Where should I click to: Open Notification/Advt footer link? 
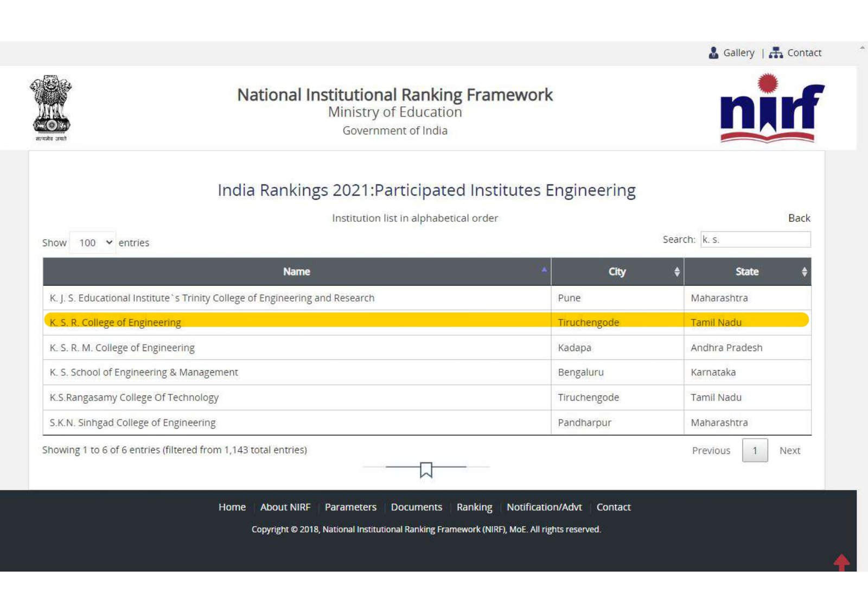point(544,507)
